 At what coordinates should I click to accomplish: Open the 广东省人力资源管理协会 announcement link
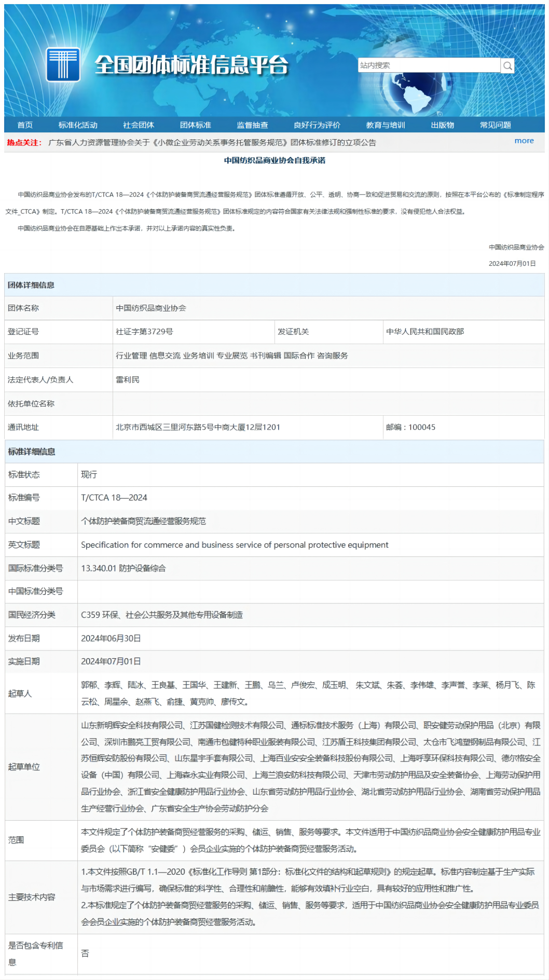coord(212,143)
